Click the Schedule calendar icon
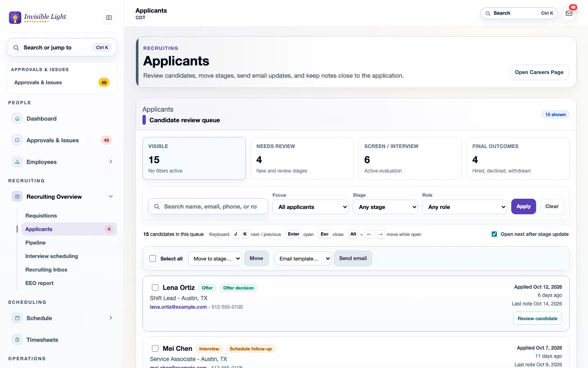The width and height of the screenshot is (588, 368). click(x=17, y=318)
